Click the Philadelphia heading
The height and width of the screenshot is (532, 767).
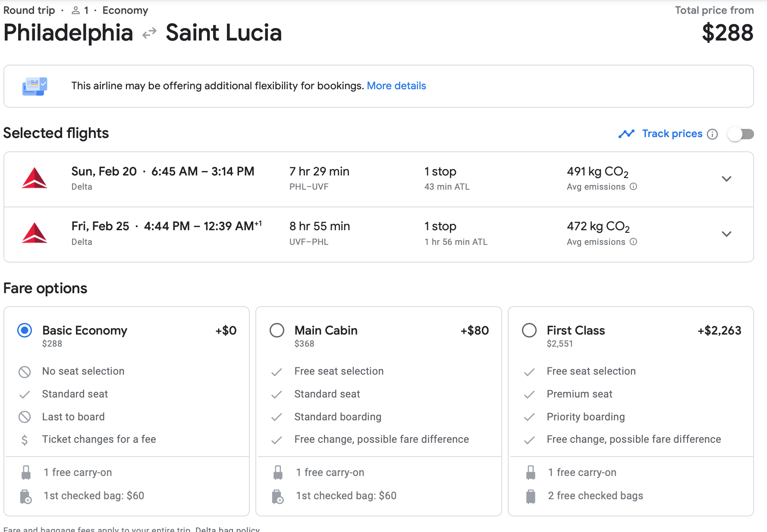point(68,33)
